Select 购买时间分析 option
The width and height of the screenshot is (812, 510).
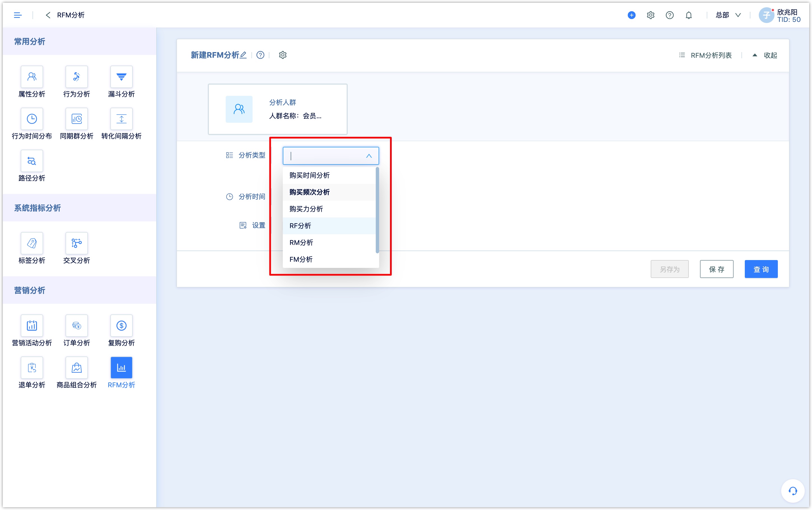(329, 175)
